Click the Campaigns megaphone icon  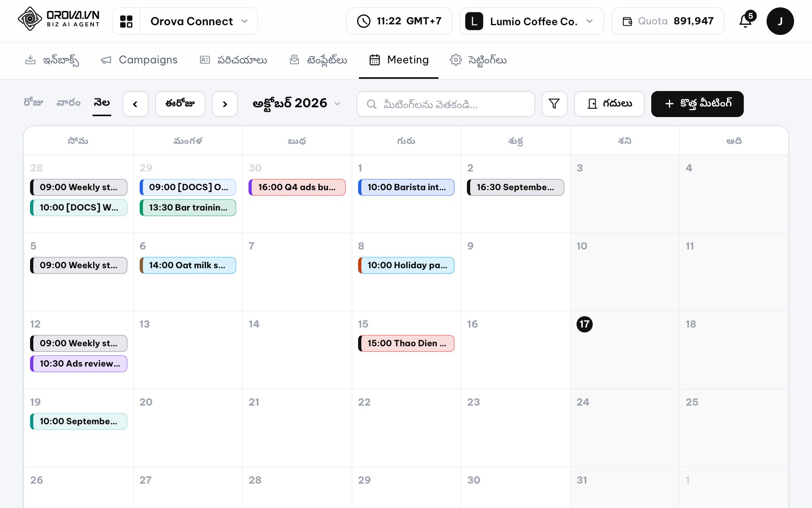click(x=106, y=60)
